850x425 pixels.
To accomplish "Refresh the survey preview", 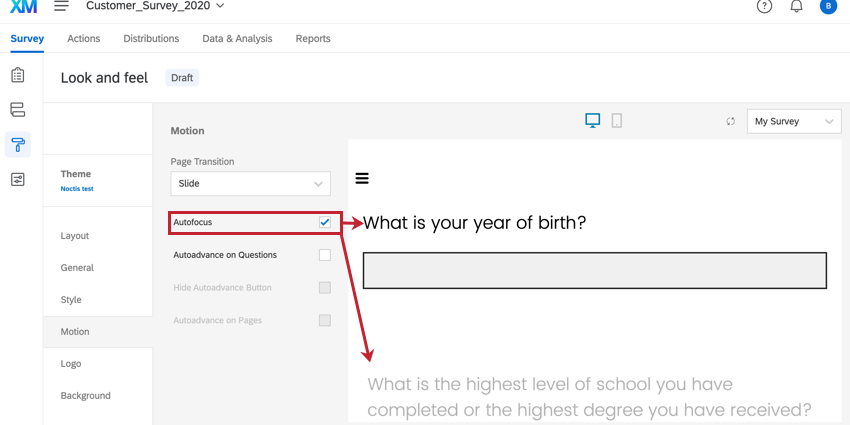I will [731, 122].
